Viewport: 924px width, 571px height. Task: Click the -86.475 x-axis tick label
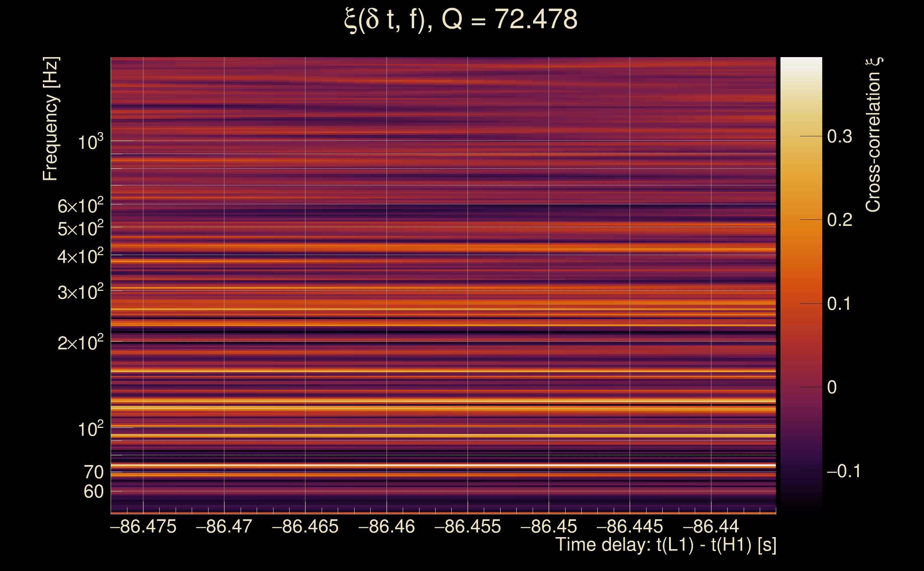click(x=143, y=526)
